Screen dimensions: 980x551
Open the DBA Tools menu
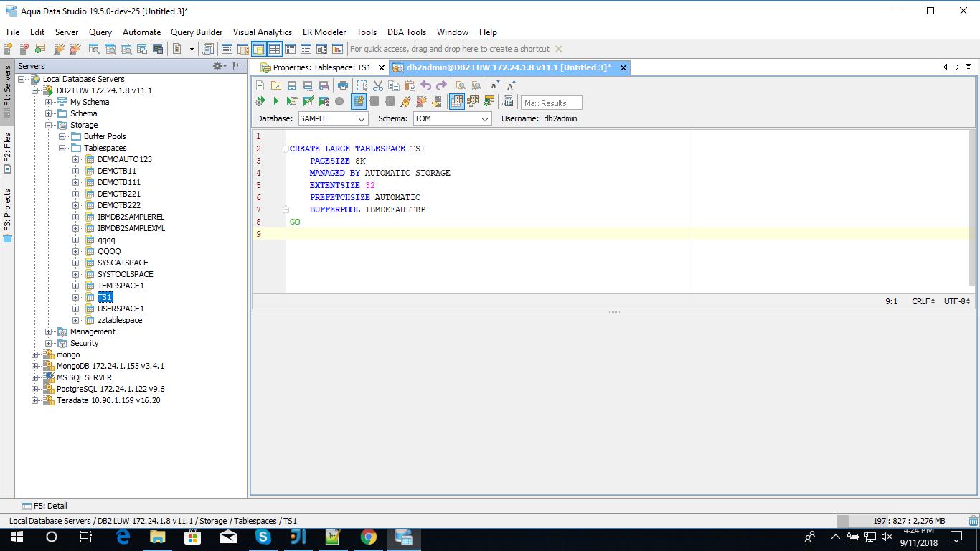(407, 32)
